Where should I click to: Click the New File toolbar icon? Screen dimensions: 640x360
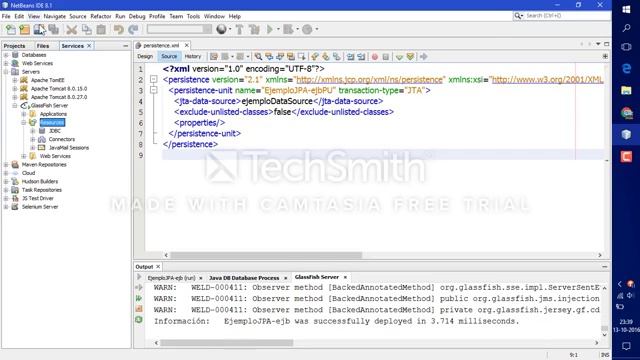[x=11, y=29]
